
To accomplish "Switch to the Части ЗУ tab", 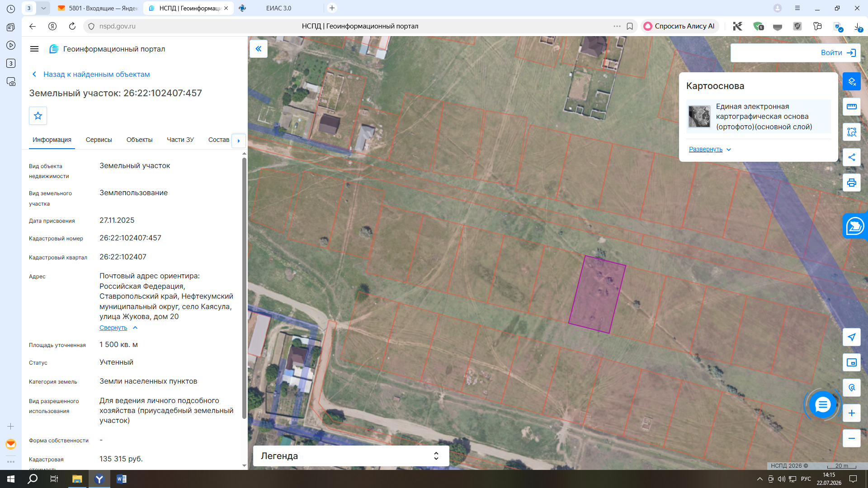I will (x=180, y=140).
